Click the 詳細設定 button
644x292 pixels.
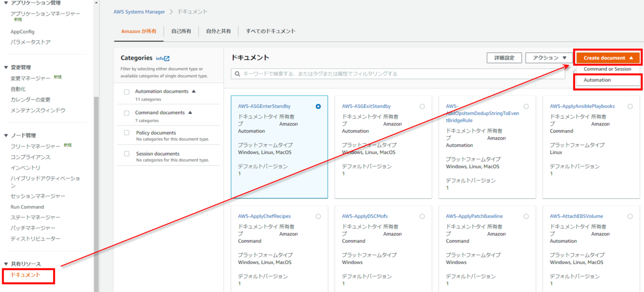pos(504,57)
